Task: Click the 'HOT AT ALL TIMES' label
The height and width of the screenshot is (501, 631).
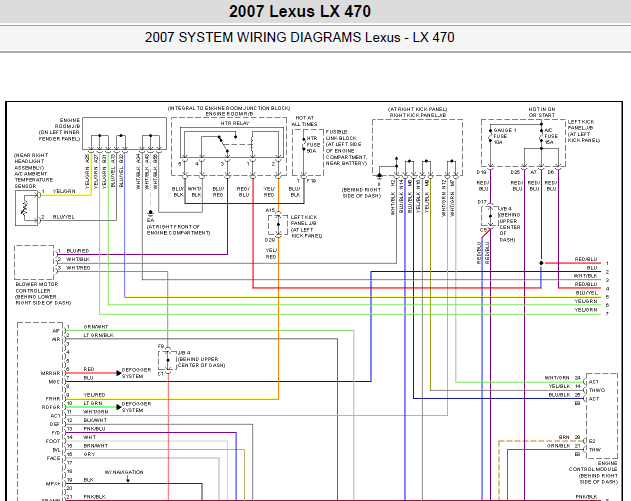Action: pyautogui.click(x=304, y=121)
